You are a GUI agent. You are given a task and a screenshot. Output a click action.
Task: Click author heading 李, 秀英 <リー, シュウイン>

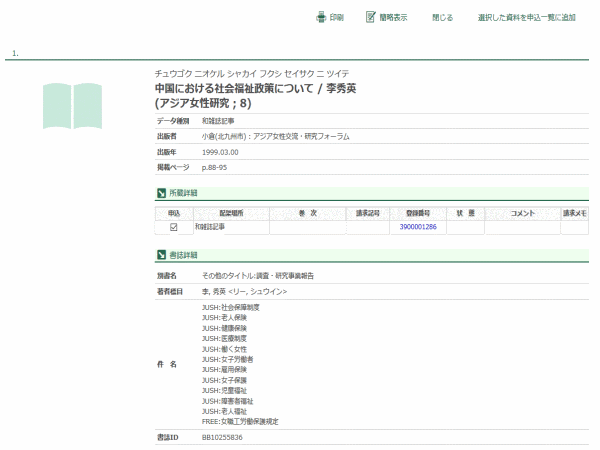pyautogui.click(x=245, y=292)
